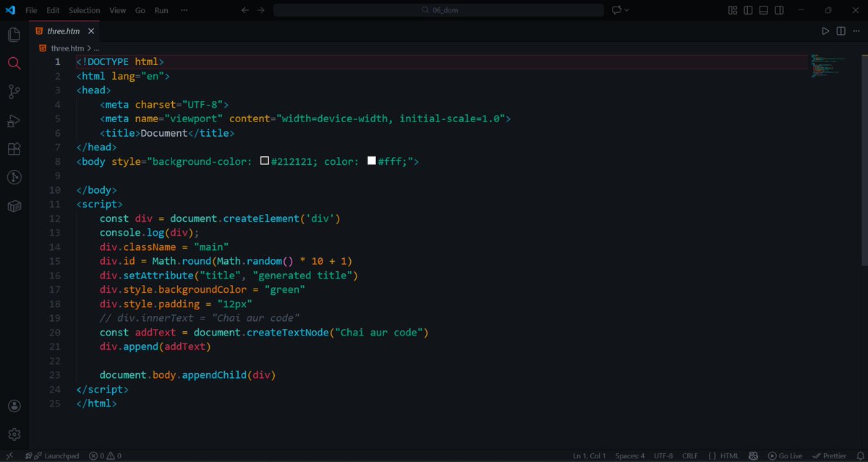Open the cube-shaped icon in activity bar

pyautogui.click(x=14, y=206)
